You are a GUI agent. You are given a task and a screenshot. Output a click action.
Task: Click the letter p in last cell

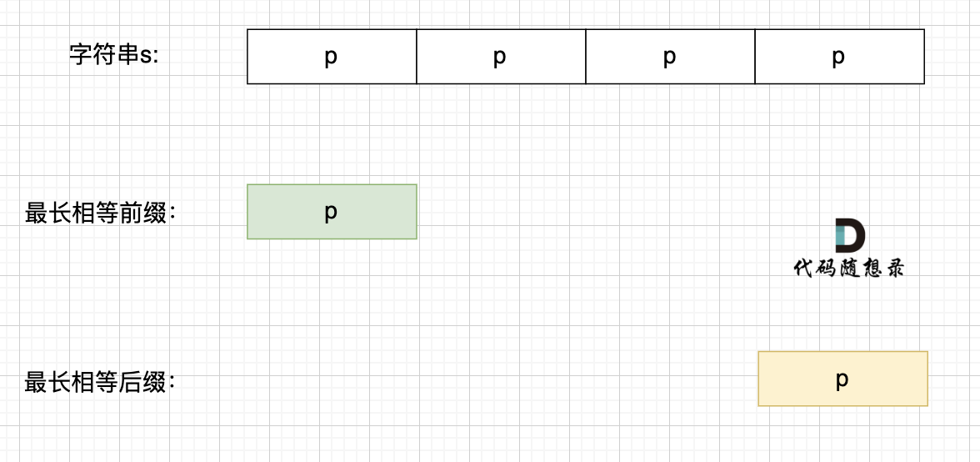click(838, 58)
